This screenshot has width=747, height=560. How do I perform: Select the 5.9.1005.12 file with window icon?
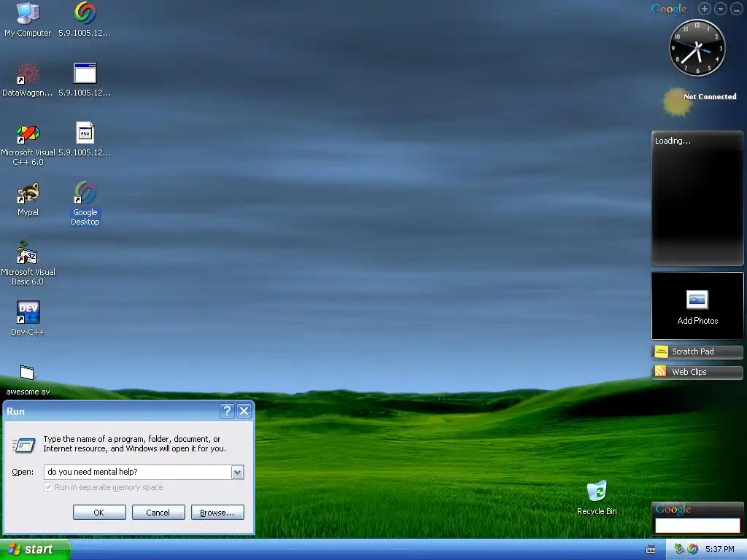tap(85, 79)
